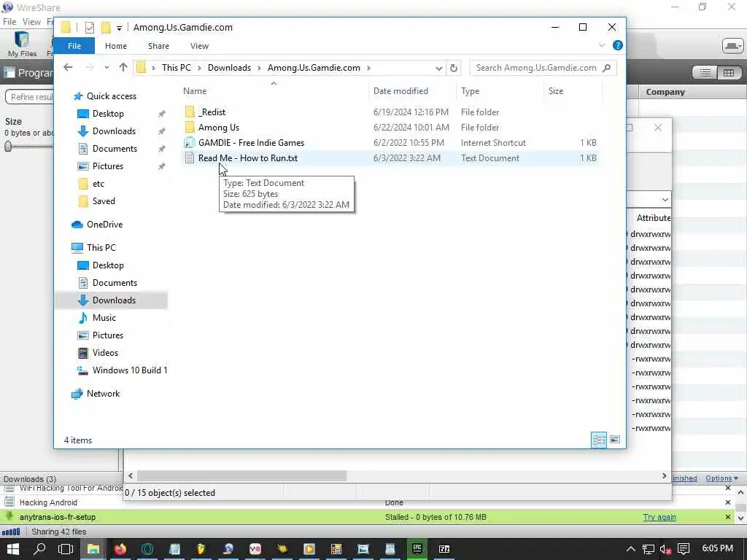Open WireShare's File menu
This screenshot has height=560, width=747.
coord(9,21)
